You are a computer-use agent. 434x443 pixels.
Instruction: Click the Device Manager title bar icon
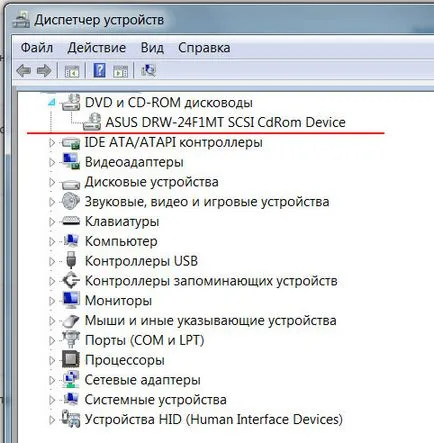(x=21, y=19)
